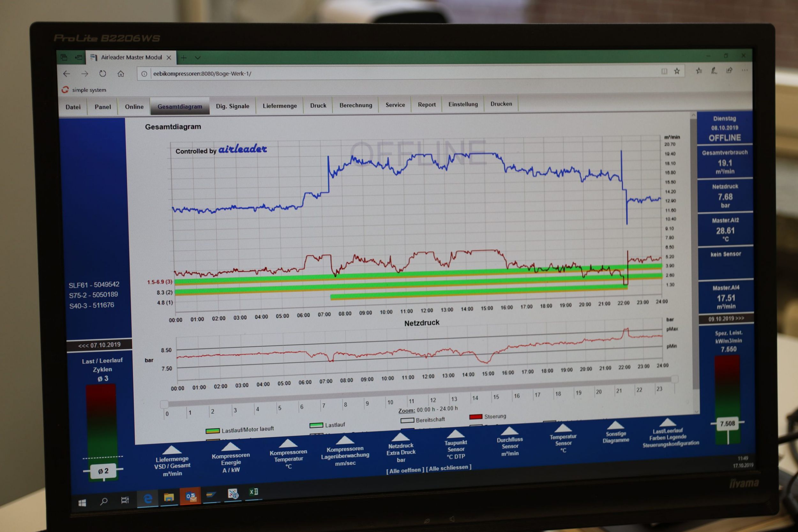Expand the Liefermenge VSD / Gesamt diagram
The width and height of the screenshot is (798, 532).
coord(172,451)
